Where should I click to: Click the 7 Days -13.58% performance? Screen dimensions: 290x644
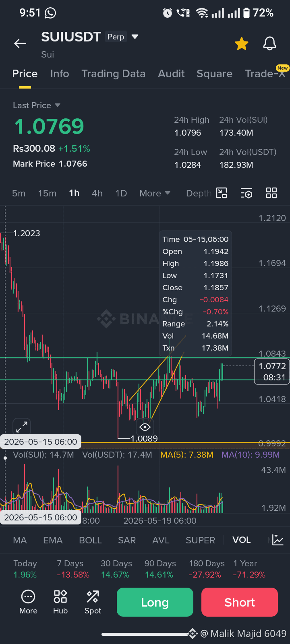73,569
